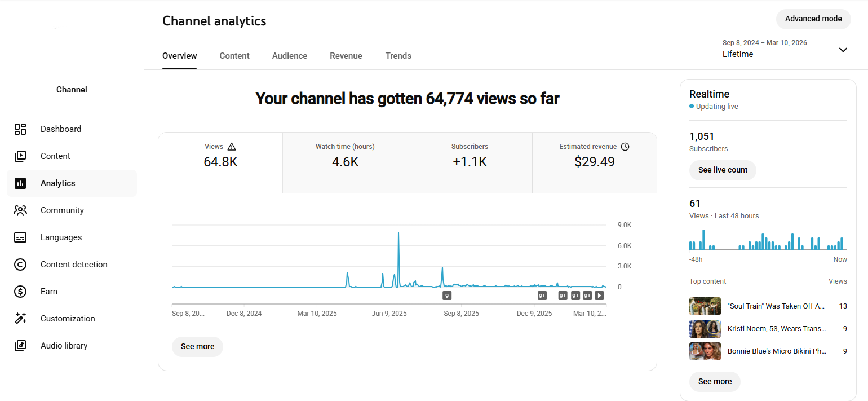Image resolution: width=868 pixels, height=401 pixels.
Task: Click the Audio library music icon
Action: click(x=20, y=346)
